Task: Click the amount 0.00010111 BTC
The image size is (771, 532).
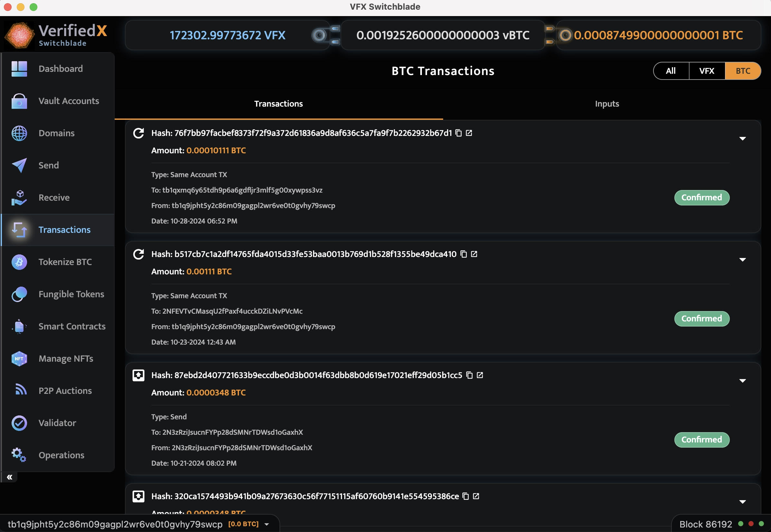Action: (216, 151)
